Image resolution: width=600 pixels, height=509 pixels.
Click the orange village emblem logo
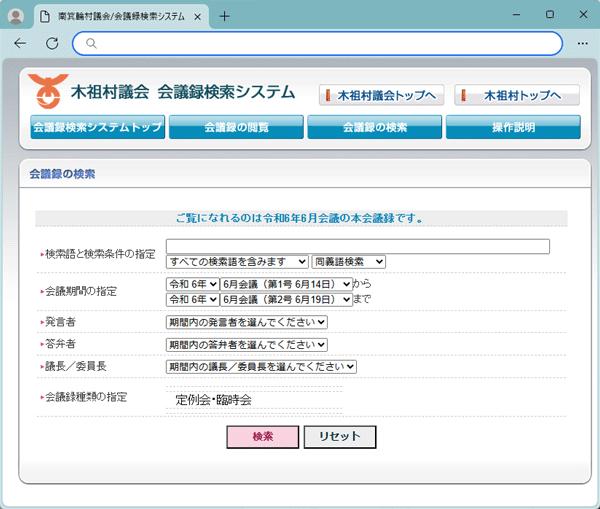pyautogui.click(x=48, y=91)
